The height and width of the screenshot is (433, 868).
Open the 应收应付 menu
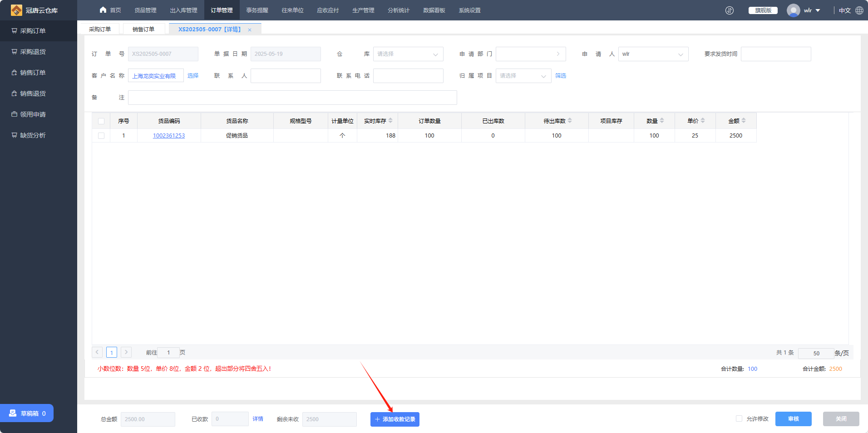pyautogui.click(x=328, y=10)
